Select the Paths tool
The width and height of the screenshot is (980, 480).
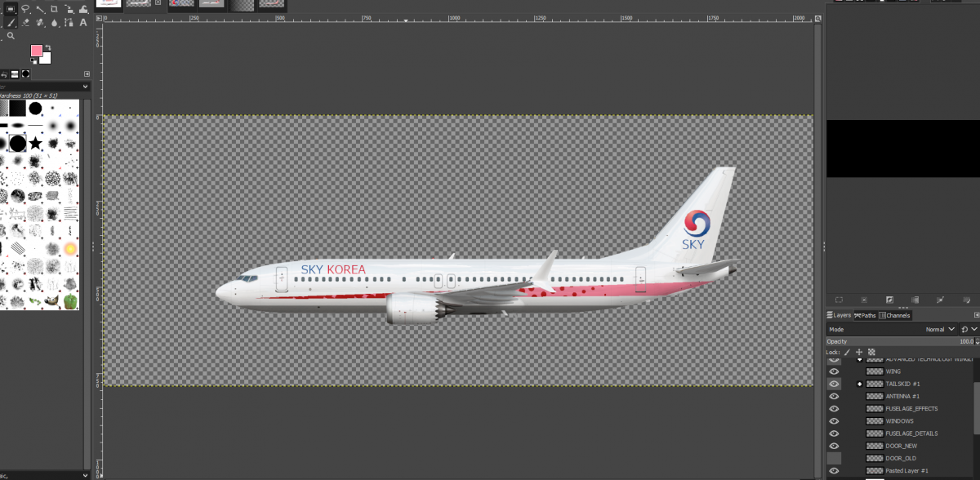click(x=69, y=23)
